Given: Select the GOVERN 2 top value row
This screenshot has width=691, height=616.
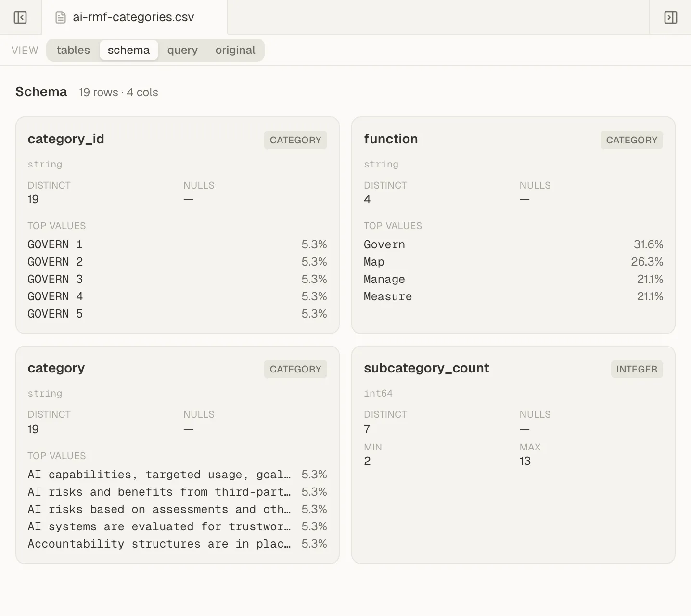Looking at the screenshot, I should 177,262.
